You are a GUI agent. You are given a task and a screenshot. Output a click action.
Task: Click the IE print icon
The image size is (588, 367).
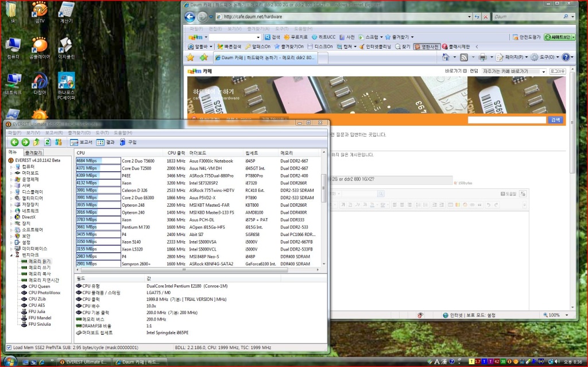[482, 57]
